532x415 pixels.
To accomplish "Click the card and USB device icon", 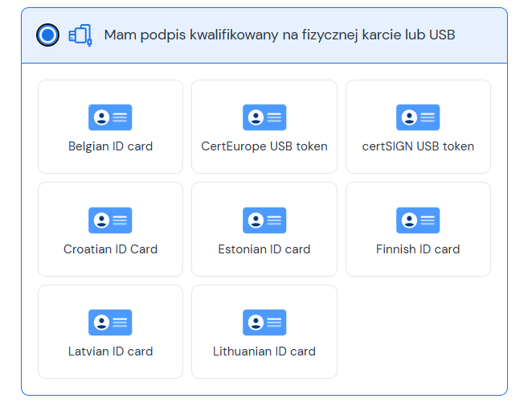I will tap(80, 35).
